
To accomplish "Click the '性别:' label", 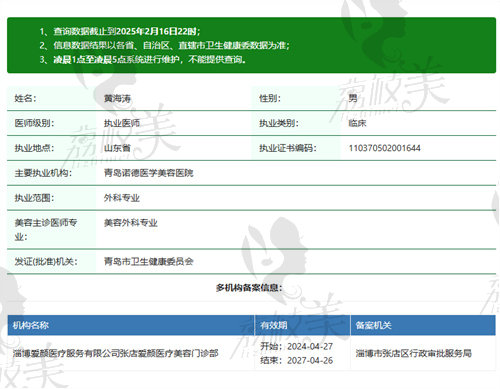I will pyautogui.click(x=270, y=98).
